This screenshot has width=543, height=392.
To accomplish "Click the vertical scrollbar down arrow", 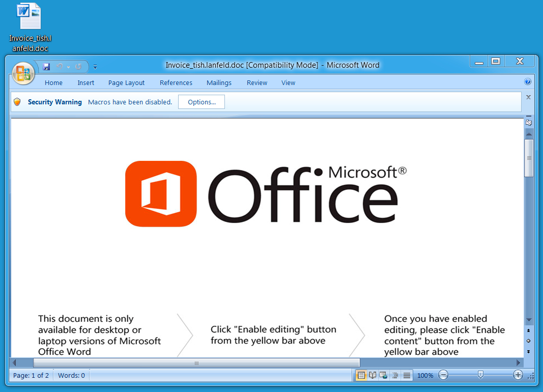I will tap(529, 320).
